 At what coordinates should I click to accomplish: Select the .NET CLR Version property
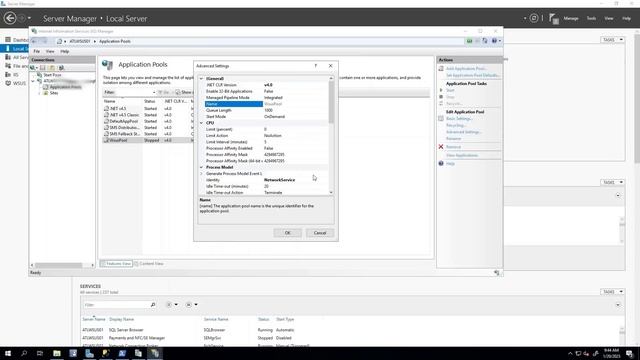tap(266, 85)
